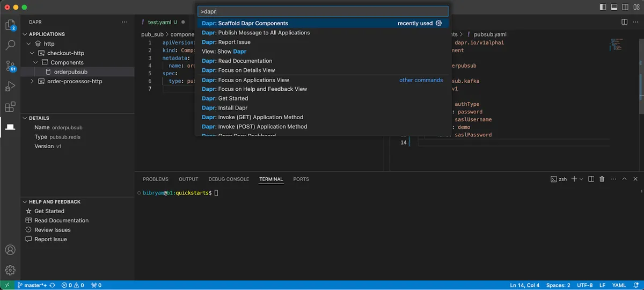Viewport: 644px width, 290px height.
Task: Click gear icon beside Scaffold Dapr Components
Action: 438,24
